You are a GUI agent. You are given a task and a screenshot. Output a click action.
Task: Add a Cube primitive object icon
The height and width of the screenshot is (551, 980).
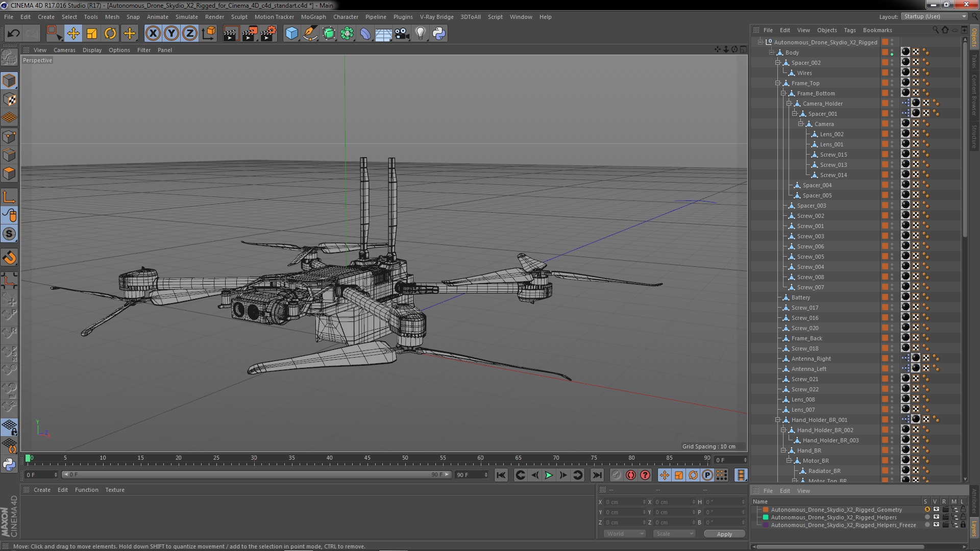click(x=291, y=34)
